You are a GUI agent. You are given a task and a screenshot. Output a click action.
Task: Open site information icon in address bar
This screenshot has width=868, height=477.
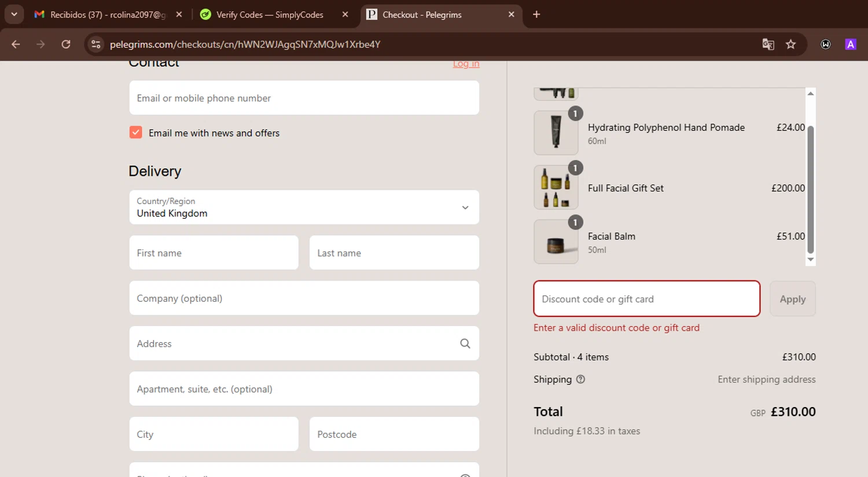96,45
